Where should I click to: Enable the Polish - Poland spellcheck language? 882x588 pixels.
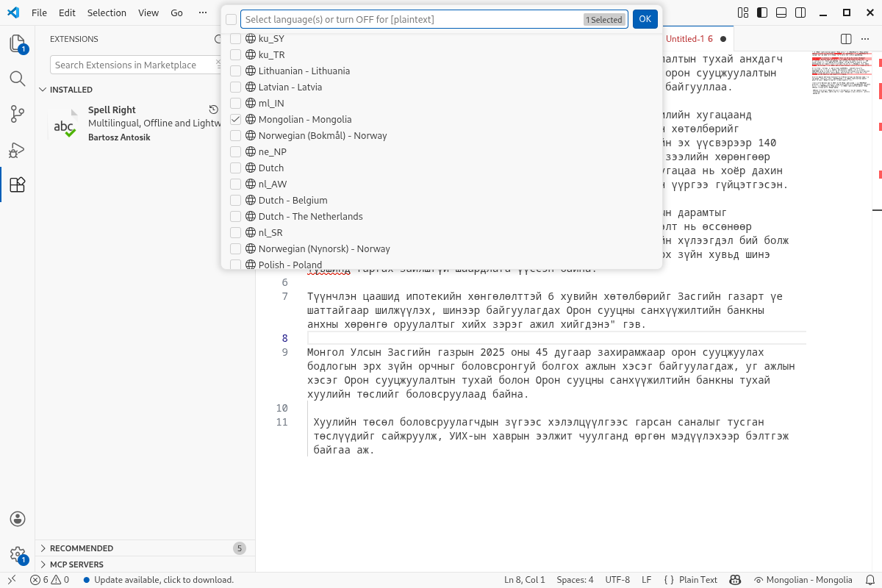[x=235, y=265]
